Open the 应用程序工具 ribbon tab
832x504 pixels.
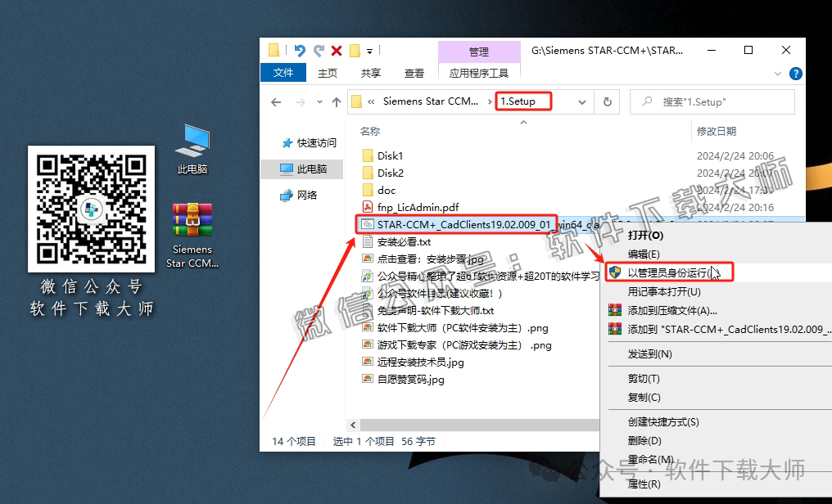[x=479, y=72]
